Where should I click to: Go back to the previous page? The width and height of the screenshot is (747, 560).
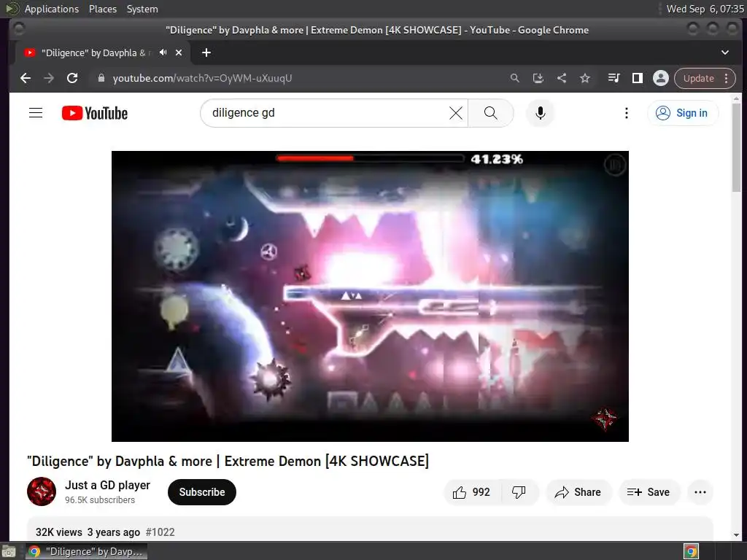[26, 78]
